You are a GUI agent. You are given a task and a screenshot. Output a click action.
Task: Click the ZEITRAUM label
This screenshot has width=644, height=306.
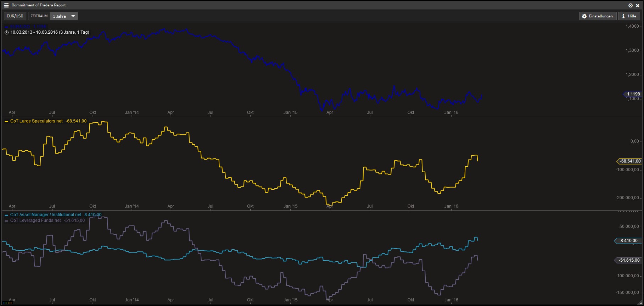pos(39,16)
